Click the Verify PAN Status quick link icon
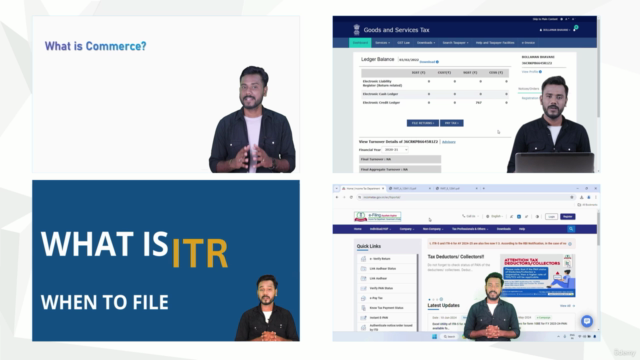This screenshot has height=360, width=640. pyautogui.click(x=363, y=288)
